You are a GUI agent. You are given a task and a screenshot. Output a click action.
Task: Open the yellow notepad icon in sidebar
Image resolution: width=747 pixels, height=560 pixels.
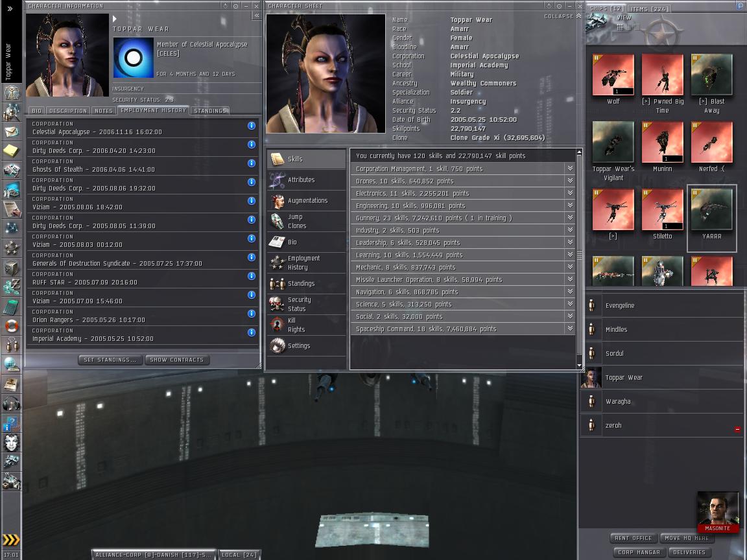(12, 151)
